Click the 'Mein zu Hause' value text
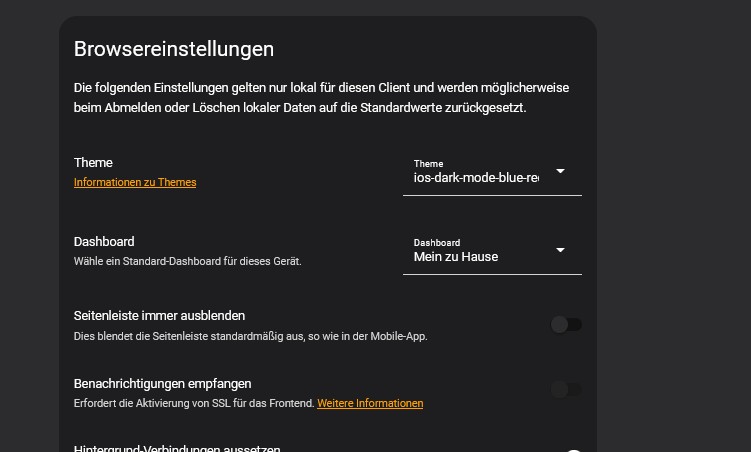 (456, 257)
